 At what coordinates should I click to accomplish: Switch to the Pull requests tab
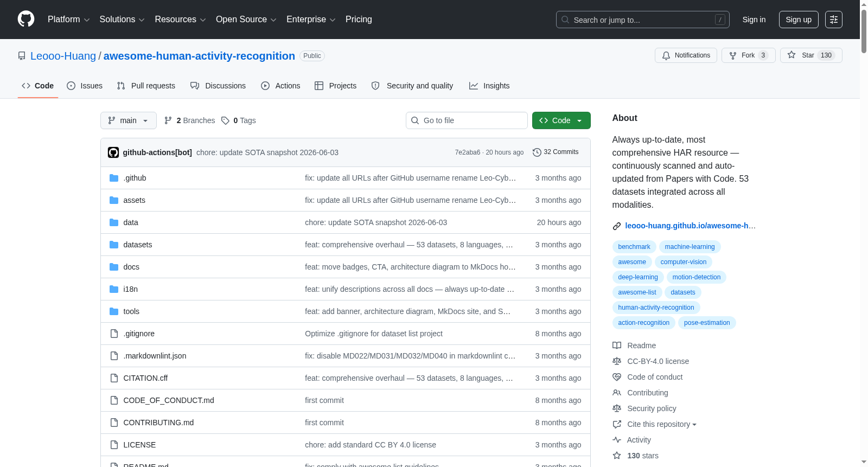(x=146, y=86)
